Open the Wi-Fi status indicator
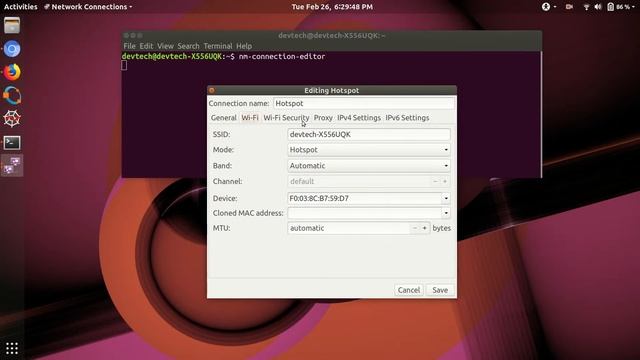This screenshot has width=640, height=360. (586, 7)
